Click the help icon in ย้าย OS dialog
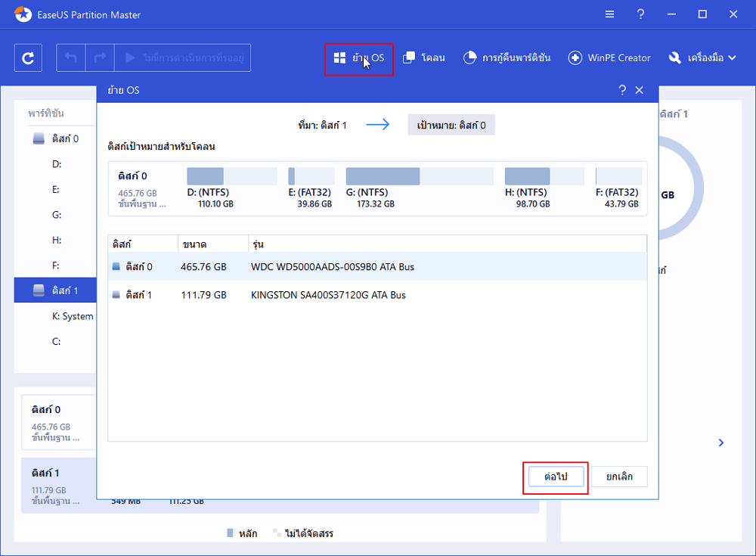Screen dimensions: 756x556 tap(622, 90)
